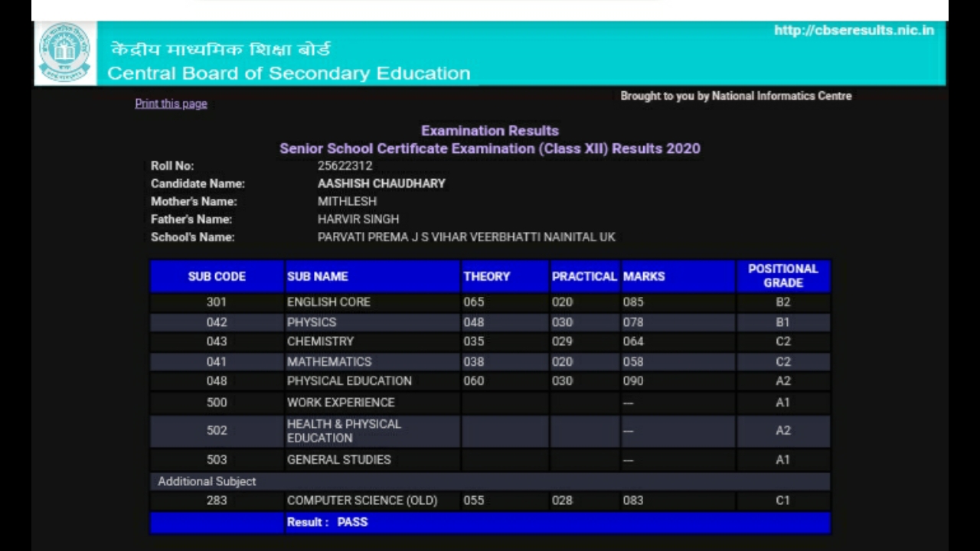Image resolution: width=980 pixels, height=551 pixels.
Task: Click the Result: PASS text
Action: click(x=327, y=522)
